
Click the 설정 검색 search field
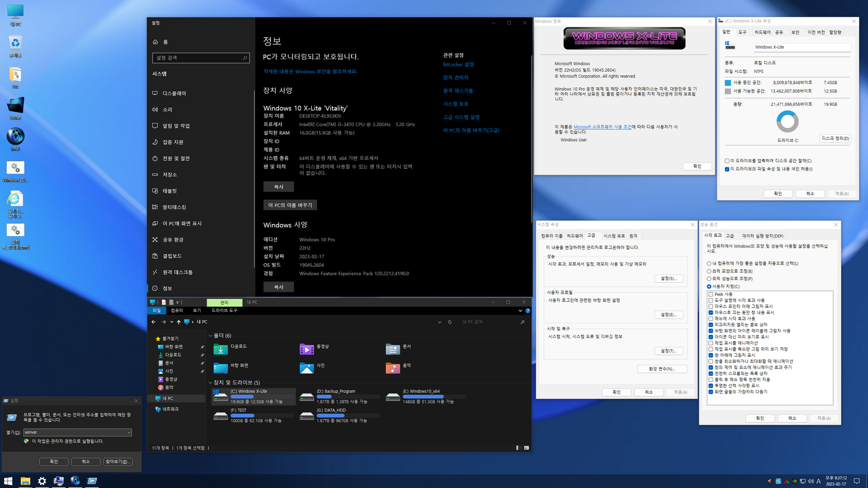(201, 58)
